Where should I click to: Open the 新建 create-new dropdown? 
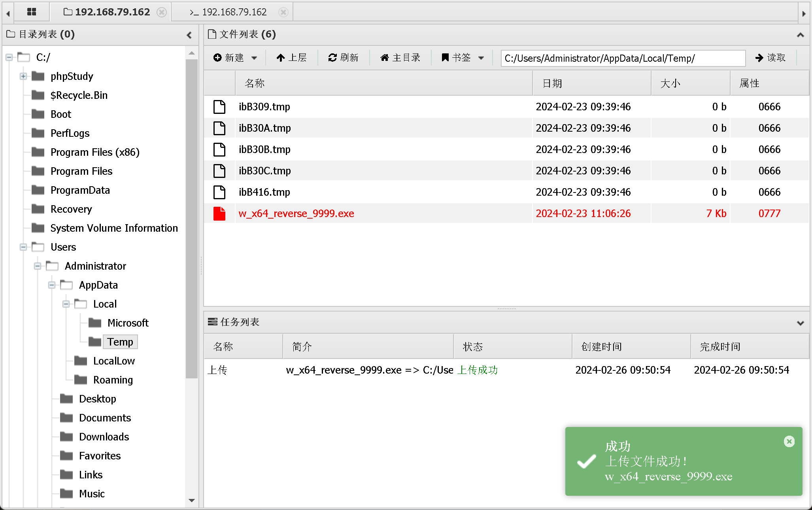click(235, 58)
